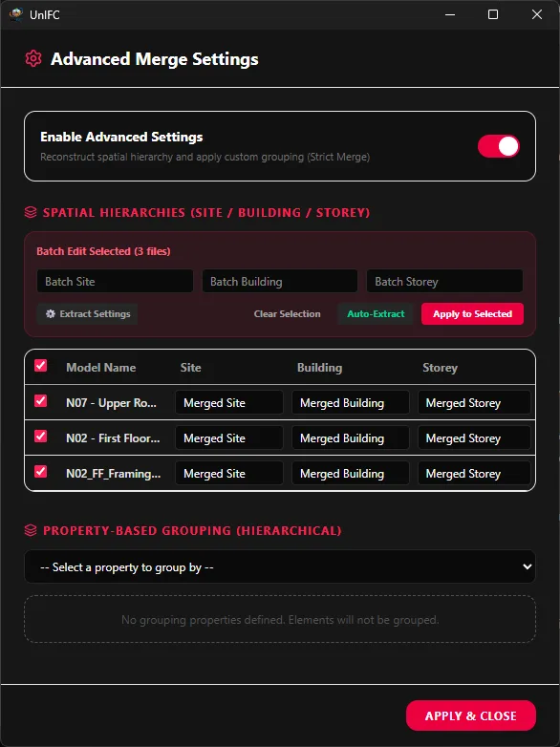560x747 pixels.
Task: Close the UnIFC window
Action: point(537,14)
